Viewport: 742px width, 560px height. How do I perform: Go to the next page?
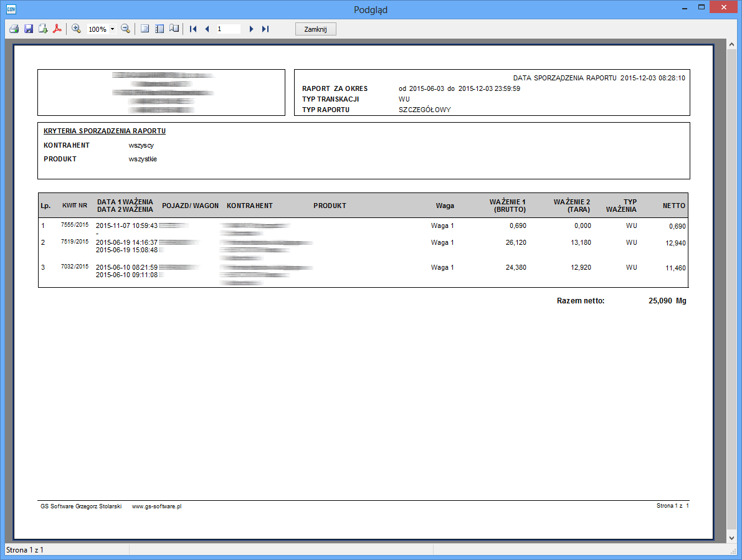[251, 29]
